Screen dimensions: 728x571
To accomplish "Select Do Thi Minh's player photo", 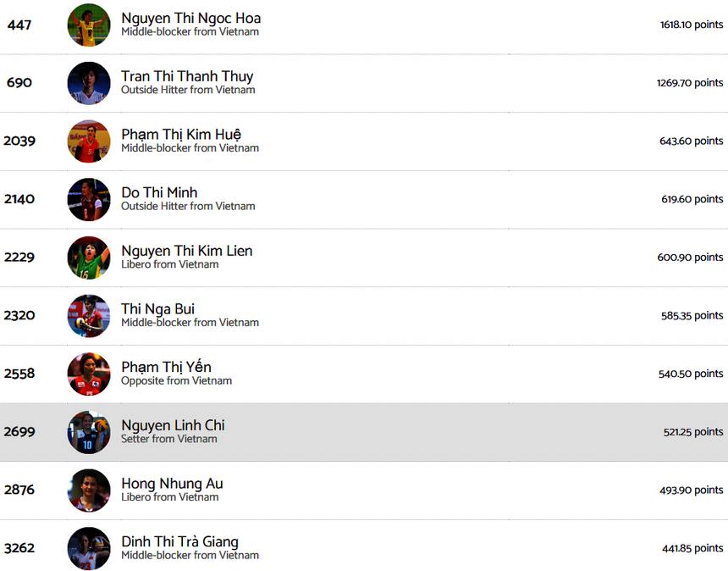I will pyautogui.click(x=89, y=199).
